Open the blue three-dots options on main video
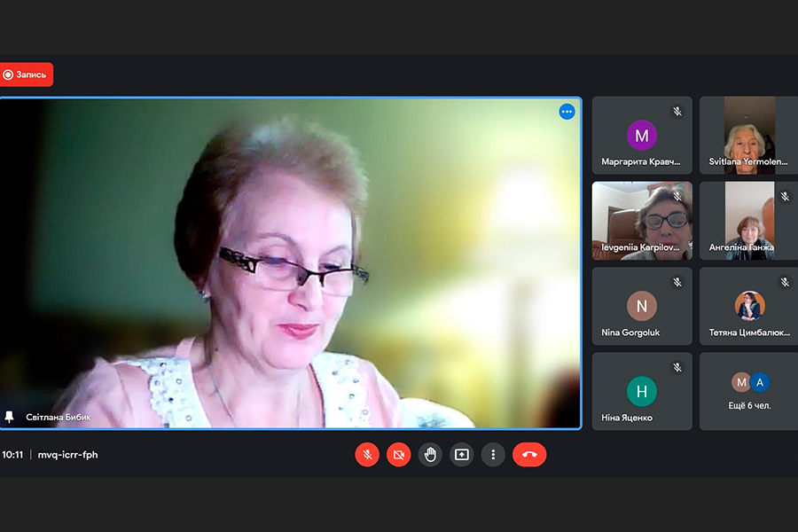Viewport: 798px width, 532px height. [567, 112]
